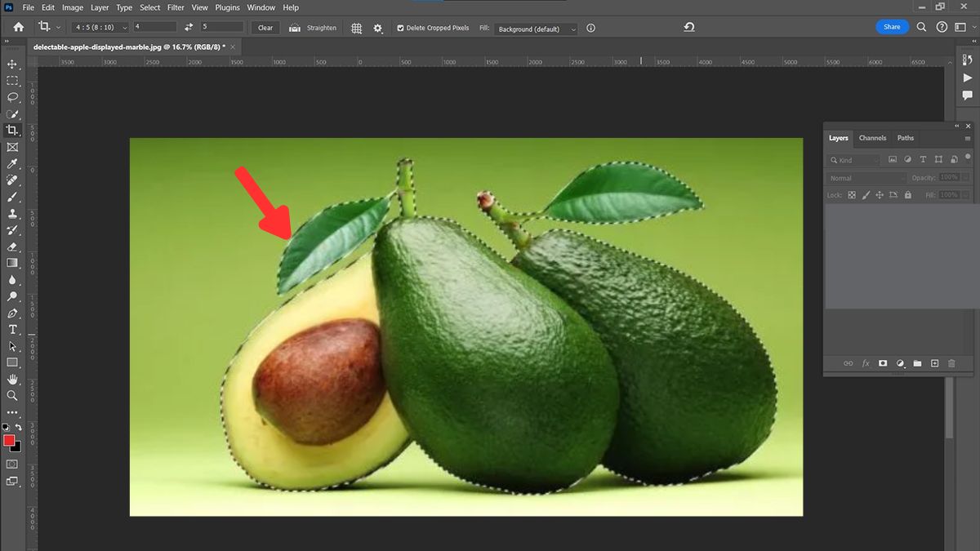Open the layer Kind filter dropdown
Image resolution: width=980 pixels, height=551 pixels.
click(x=854, y=160)
